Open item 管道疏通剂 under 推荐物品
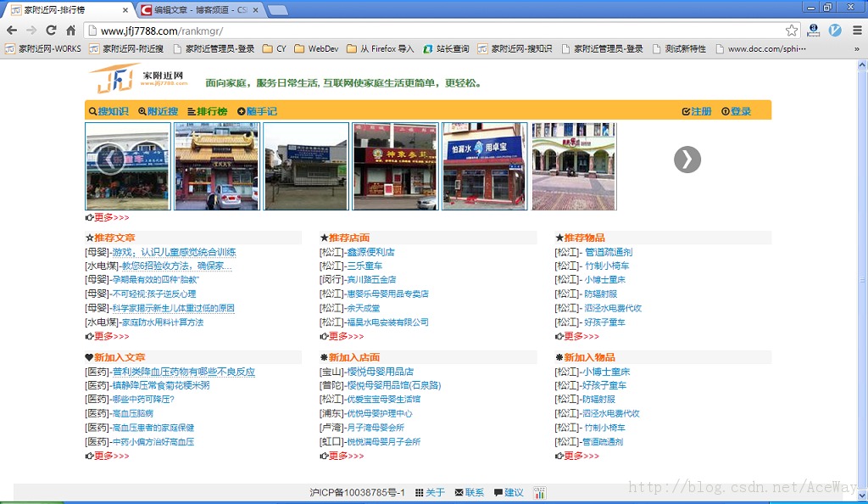This screenshot has width=868, height=504. pyautogui.click(x=609, y=252)
